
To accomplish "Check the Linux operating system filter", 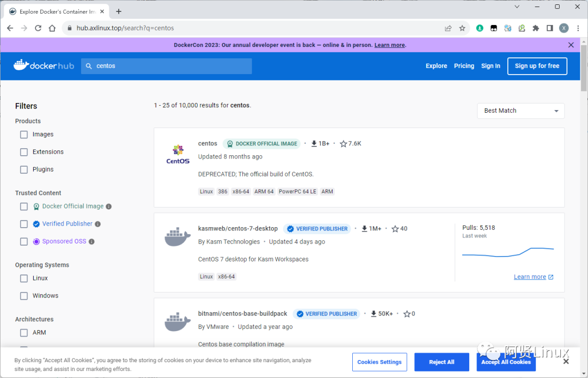I will 24,278.
